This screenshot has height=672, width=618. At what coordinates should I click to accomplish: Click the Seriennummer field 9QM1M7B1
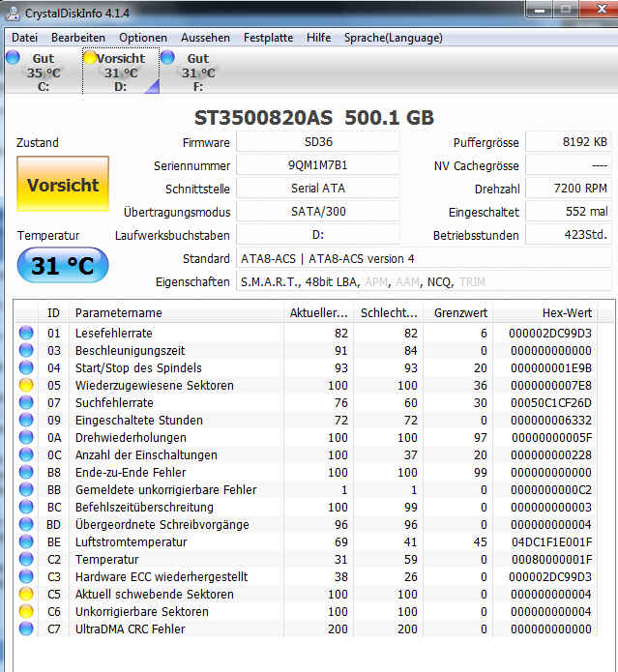point(318,165)
